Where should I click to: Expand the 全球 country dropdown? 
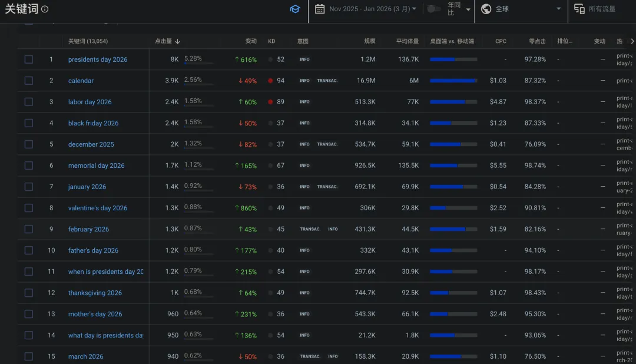coord(558,9)
